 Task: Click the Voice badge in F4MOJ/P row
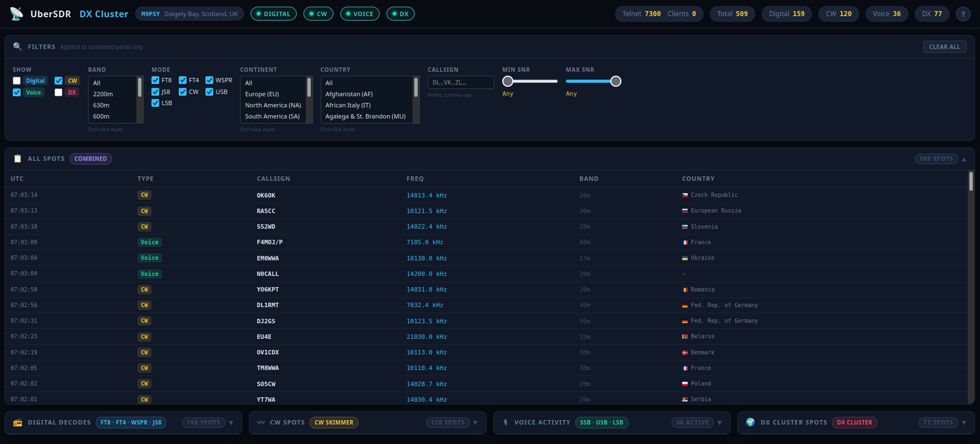149,242
